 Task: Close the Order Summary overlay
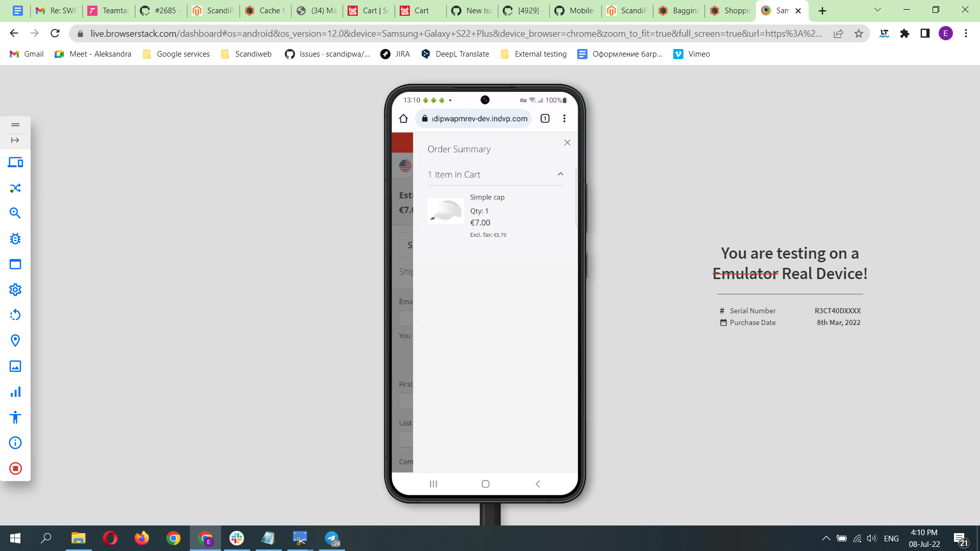click(x=567, y=142)
